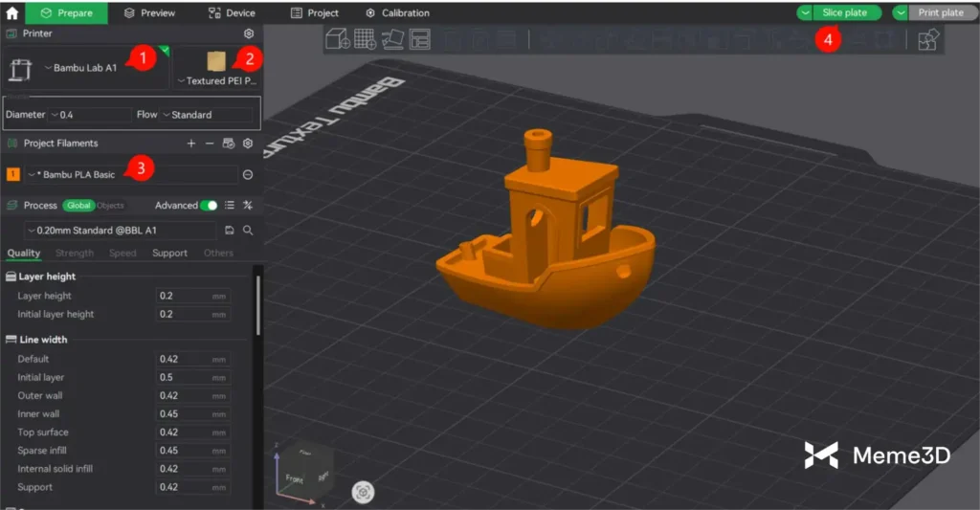Open the Assembly view icon in toolbar
This screenshot has width=980, height=510.
pos(928,39)
